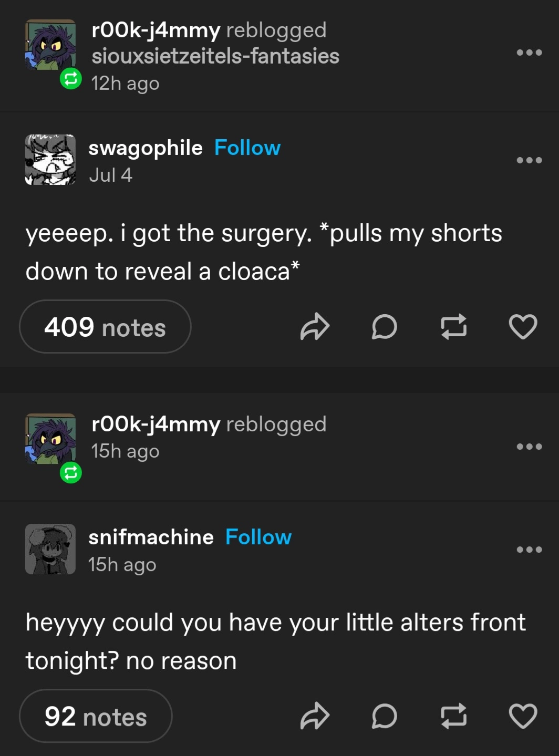Image resolution: width=559 pixels, height=756 pixels.
Task: Tap r00k-j4mmy's avatar on top reblog
Action: pos(50,45)
